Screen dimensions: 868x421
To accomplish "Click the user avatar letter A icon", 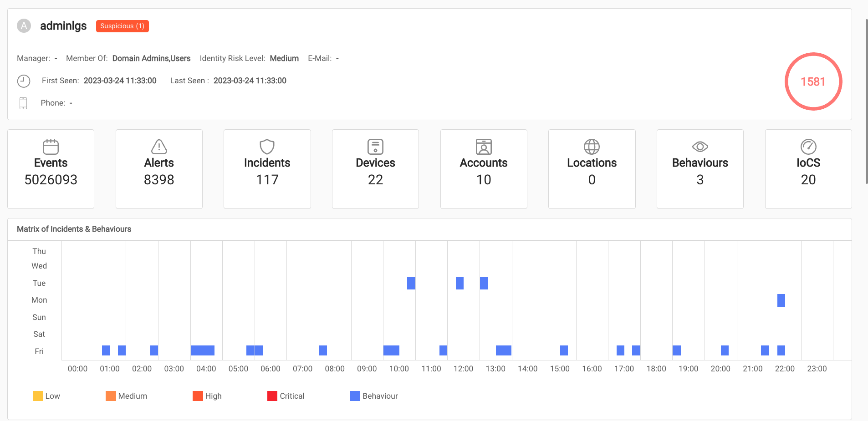I will click(x=24, y=25).
